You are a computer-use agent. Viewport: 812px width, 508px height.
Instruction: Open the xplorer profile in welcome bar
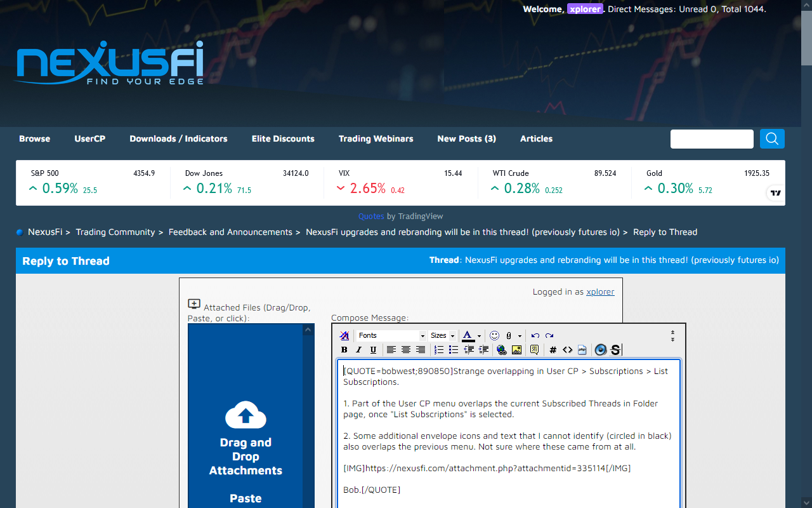[x=585, y=9]
